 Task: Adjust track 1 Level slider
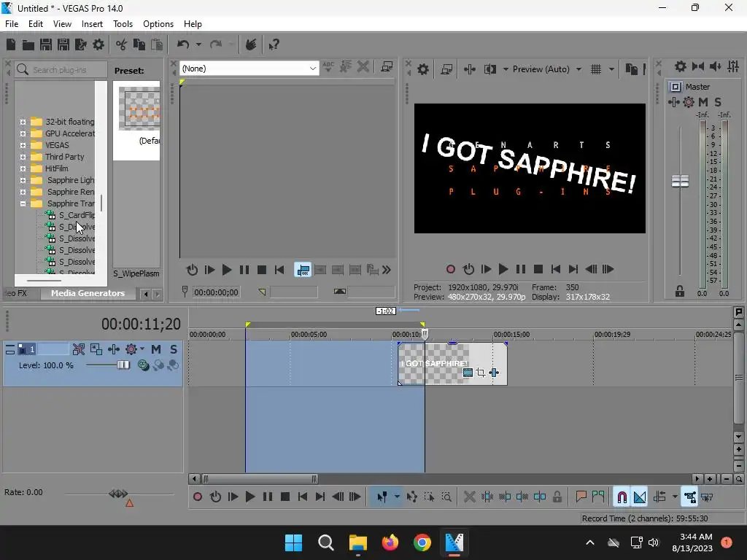(123, 365)
